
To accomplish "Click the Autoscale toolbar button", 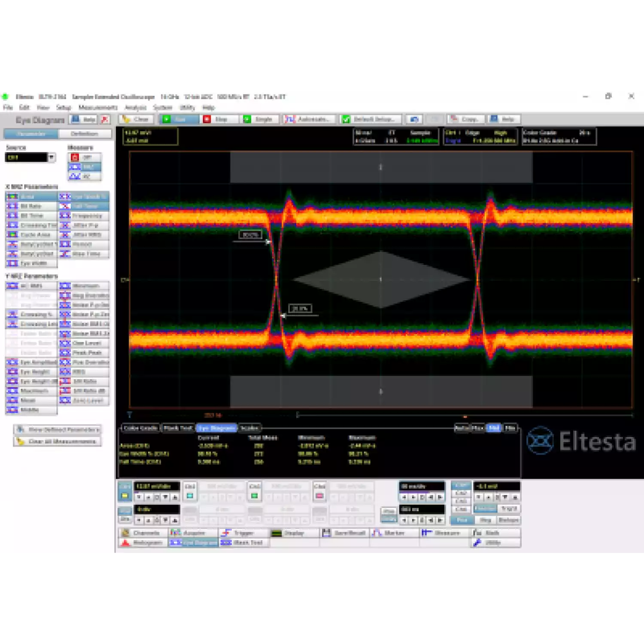I will pos(308,119).
